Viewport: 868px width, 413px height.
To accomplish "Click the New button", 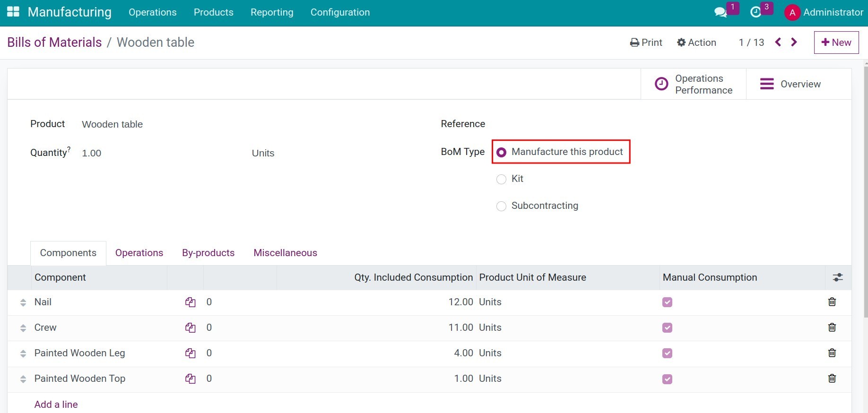I will coord(836,43).
